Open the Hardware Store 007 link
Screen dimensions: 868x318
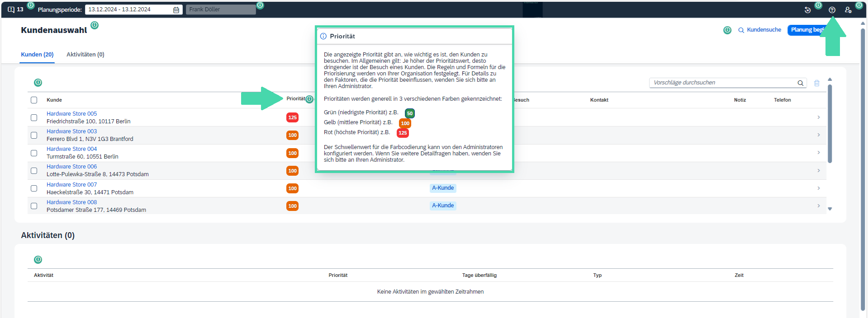tap(71, 185)
